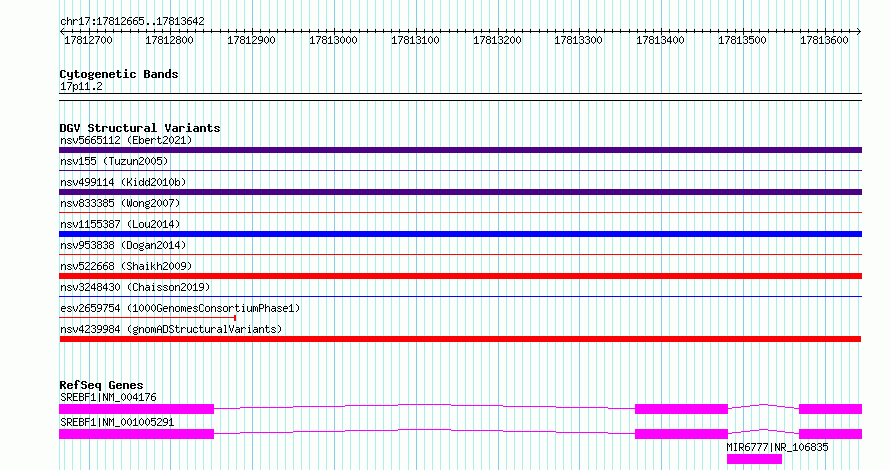The height and width of the screenshot is (470, 890).
Task: Click the red bar for nsv4239984
Action: [460, 339]
